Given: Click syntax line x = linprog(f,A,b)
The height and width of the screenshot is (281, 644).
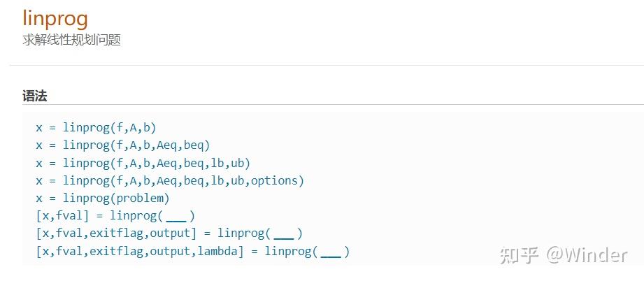Looking at the screenshot, I should (x=96, y=128).
